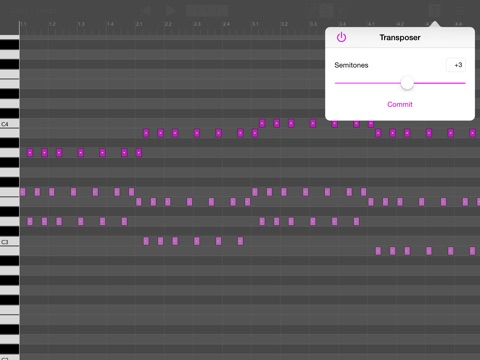Click the Semitones label
This screenshot has width=480, height=360.
(x=351, y=65)
